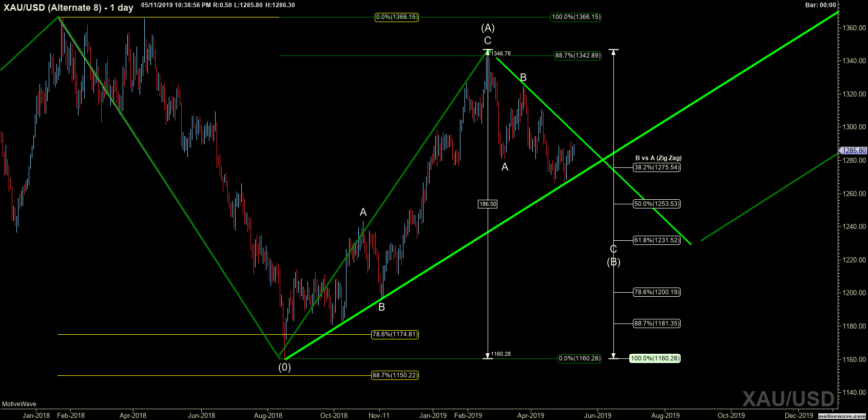Select the 0.0%(1160.28) Fibonacci label

coord(580,358)
